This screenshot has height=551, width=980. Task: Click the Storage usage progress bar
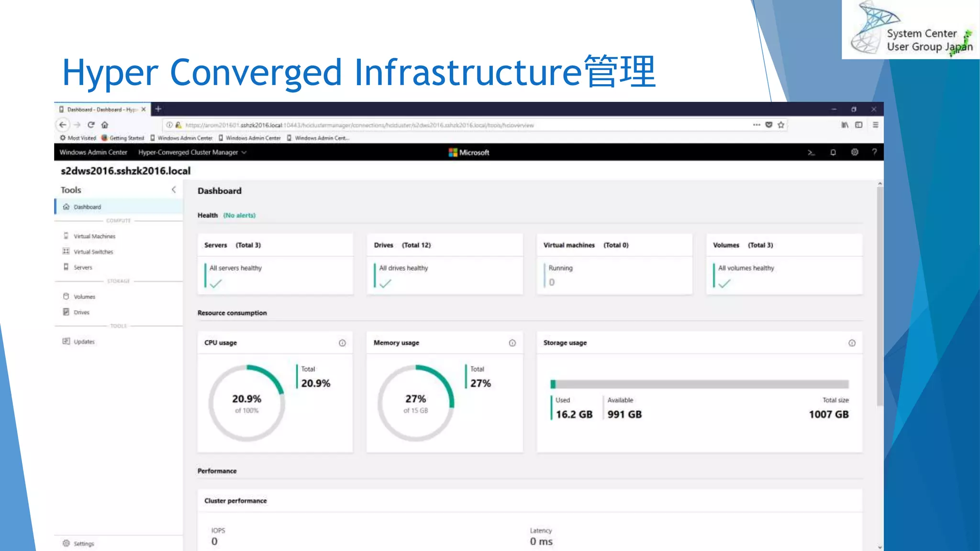pyautogui.click(x=700, y=384)
